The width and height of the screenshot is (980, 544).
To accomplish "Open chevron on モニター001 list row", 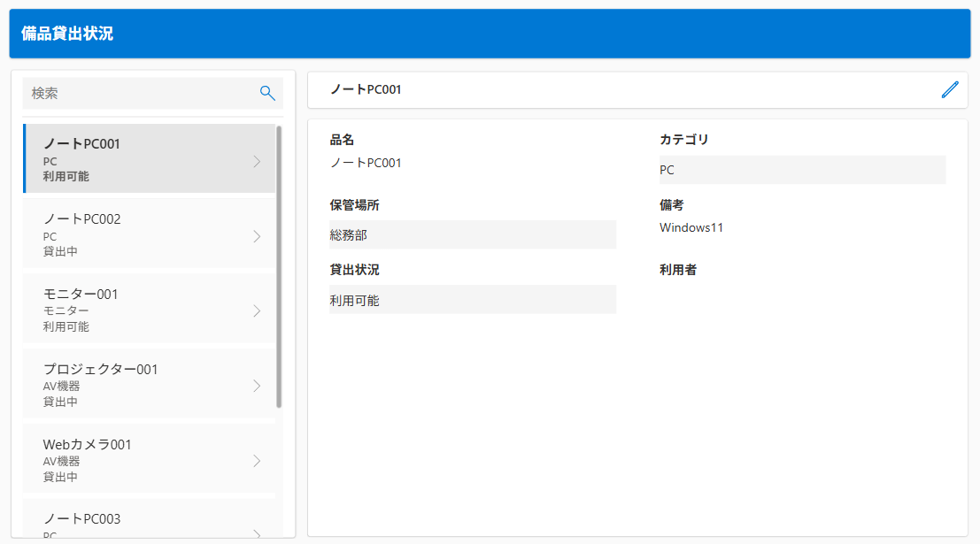I will point(257,311).
